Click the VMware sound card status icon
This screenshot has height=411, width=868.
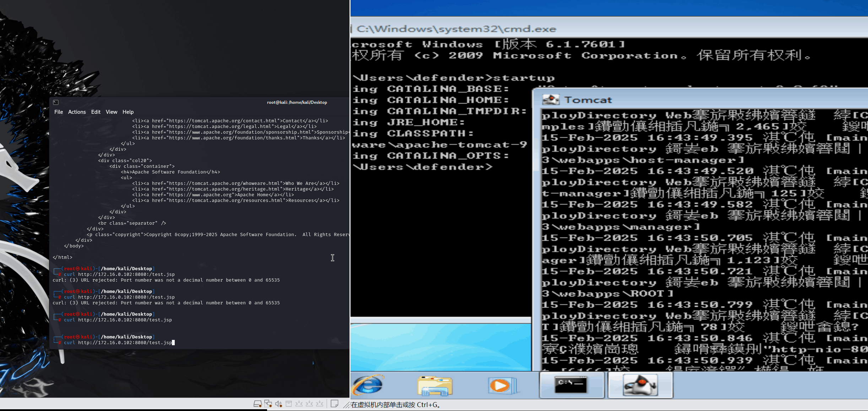coord(278,404)
